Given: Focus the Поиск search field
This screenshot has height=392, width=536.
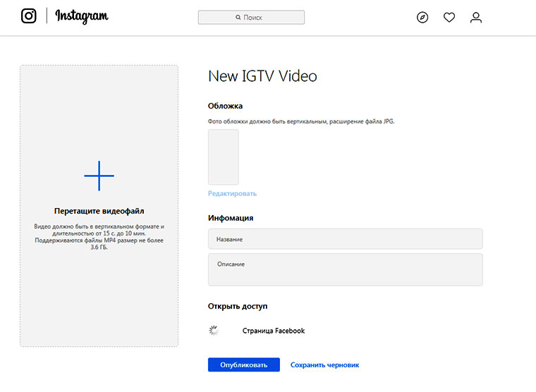Looking at the screenshot, I should (x=251, y=18).
